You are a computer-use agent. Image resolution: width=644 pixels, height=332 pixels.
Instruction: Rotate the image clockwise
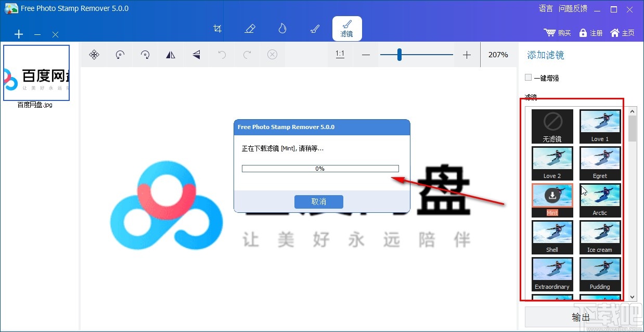tap(145, 54)
